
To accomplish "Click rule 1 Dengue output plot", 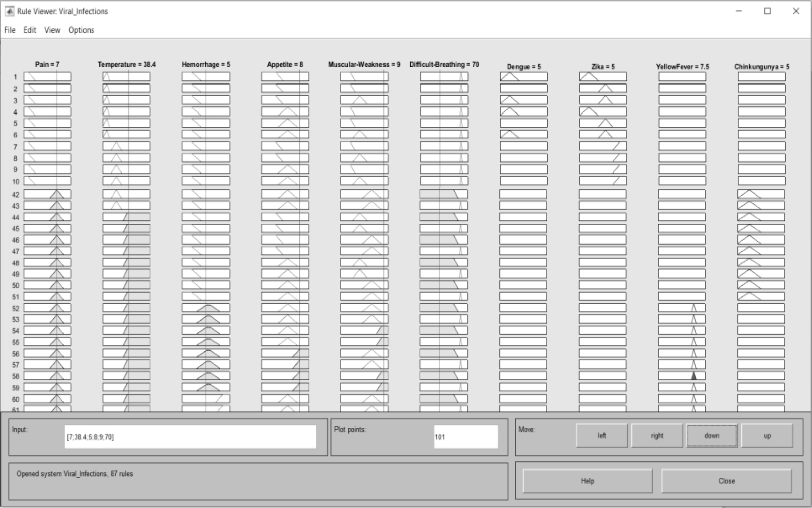I will [524, 77].
